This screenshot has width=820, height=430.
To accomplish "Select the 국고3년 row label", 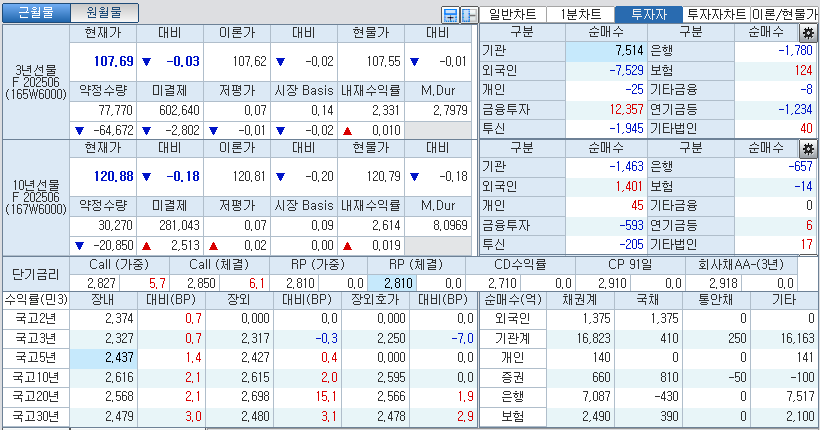I will 36,338.
